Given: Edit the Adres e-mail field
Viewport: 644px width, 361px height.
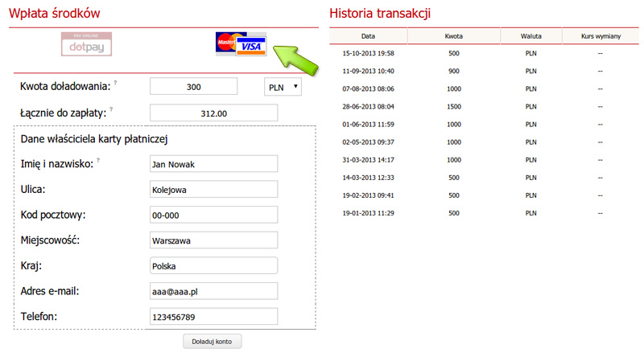Looking at the screenshot, I should pos(213,291).
